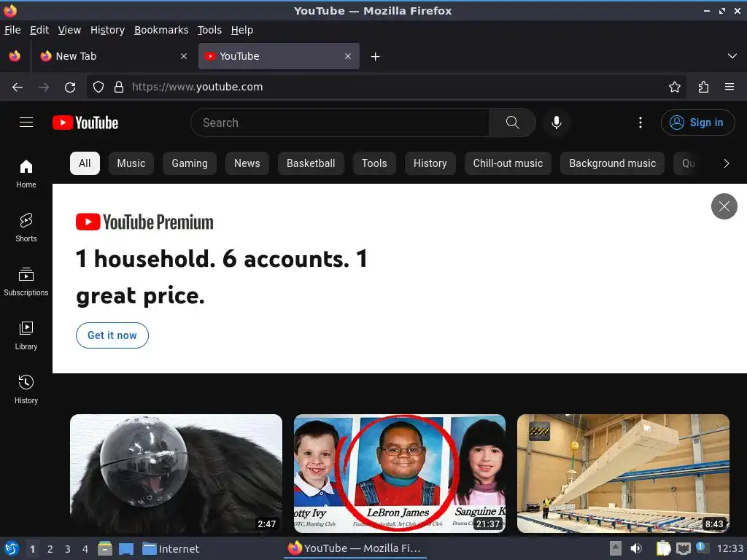Open the Edit menu
This screenshot has height=560, width=747.
39,30
